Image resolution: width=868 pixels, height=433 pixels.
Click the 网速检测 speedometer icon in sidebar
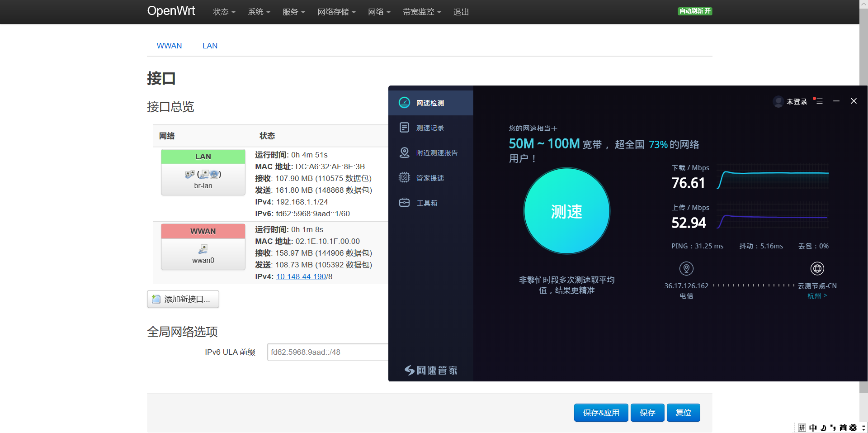pos(404,103)
